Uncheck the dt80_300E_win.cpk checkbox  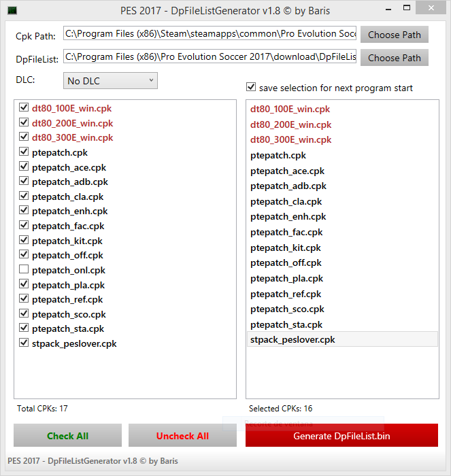(x=24, y=136)
